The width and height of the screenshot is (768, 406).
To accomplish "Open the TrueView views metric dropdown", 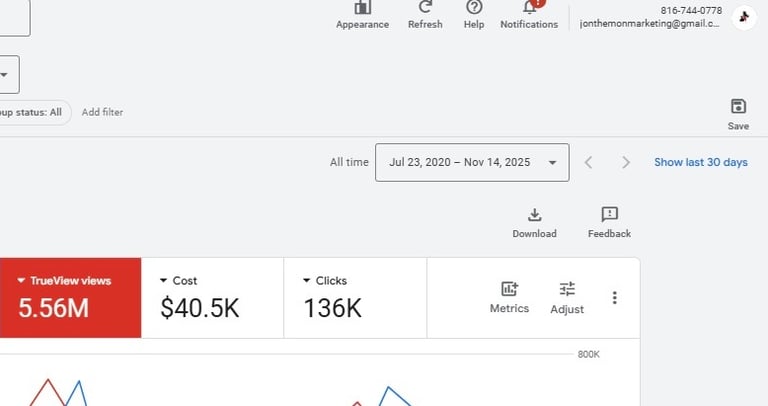I will (x=20, y=281).
